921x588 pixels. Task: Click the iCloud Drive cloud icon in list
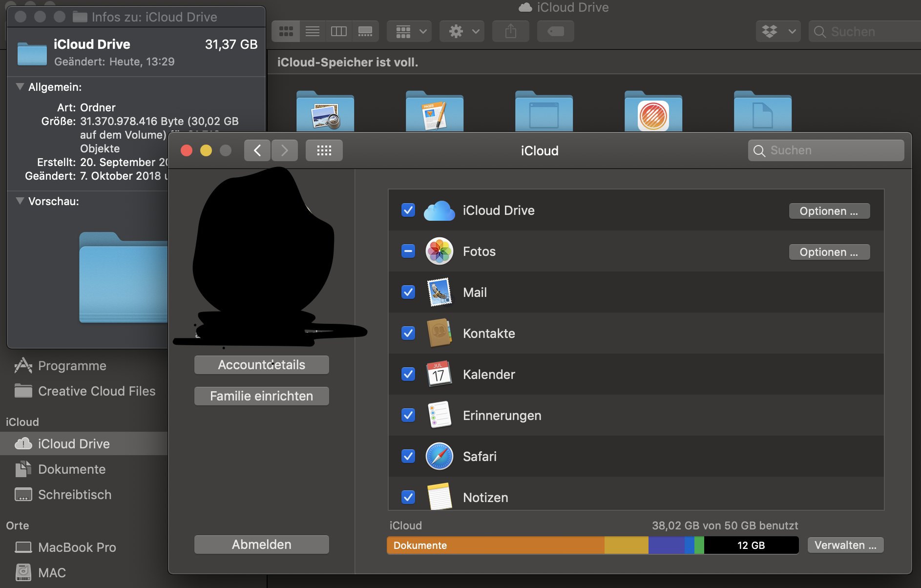440,211
